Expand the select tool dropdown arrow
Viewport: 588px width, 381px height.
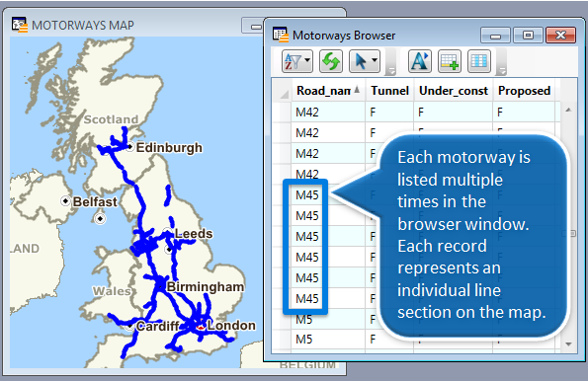[x=375, y=60]
